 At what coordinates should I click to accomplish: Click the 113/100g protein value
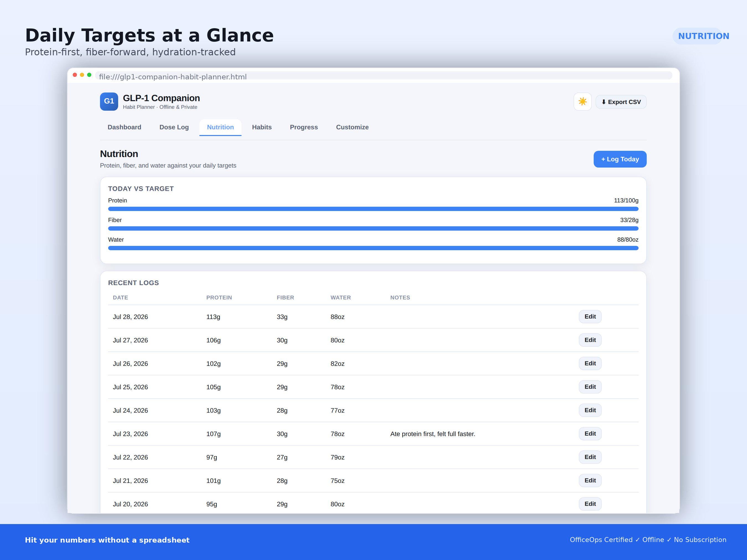click(626, 200)
